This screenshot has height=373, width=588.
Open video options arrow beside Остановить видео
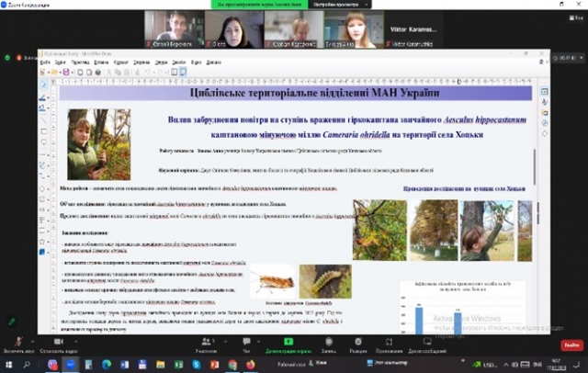[x=75, y=342]
